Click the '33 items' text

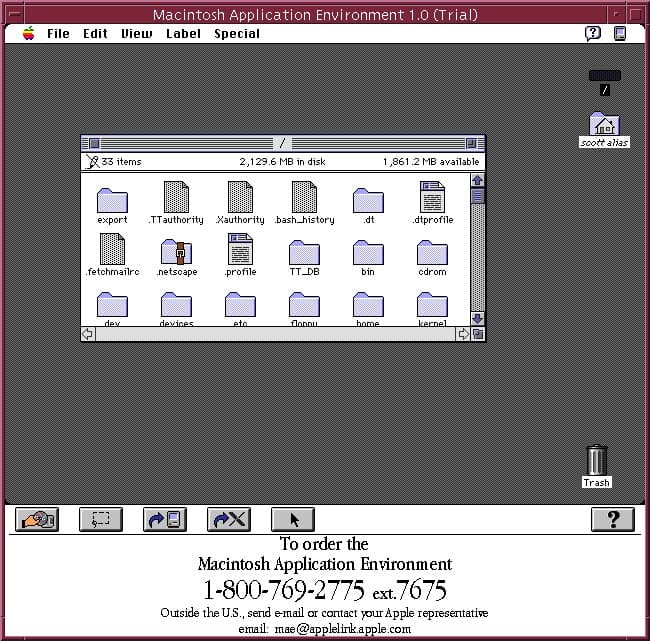(121, 162)
